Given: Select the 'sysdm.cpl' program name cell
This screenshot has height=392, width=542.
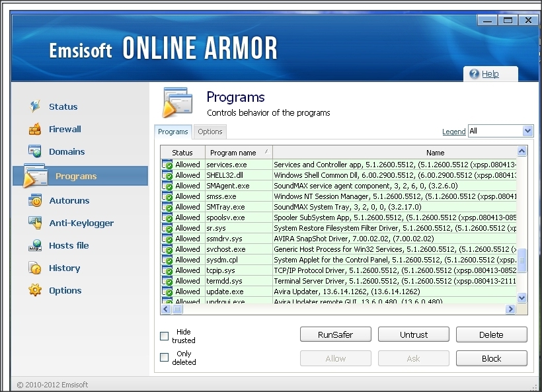Looking at the screenshot, I should (x=239, y=260).
